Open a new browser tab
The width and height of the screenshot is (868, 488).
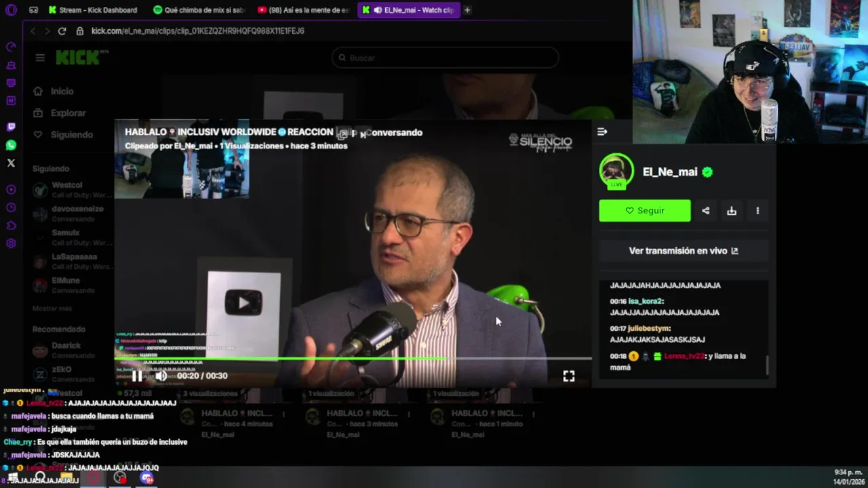[467, 10]
